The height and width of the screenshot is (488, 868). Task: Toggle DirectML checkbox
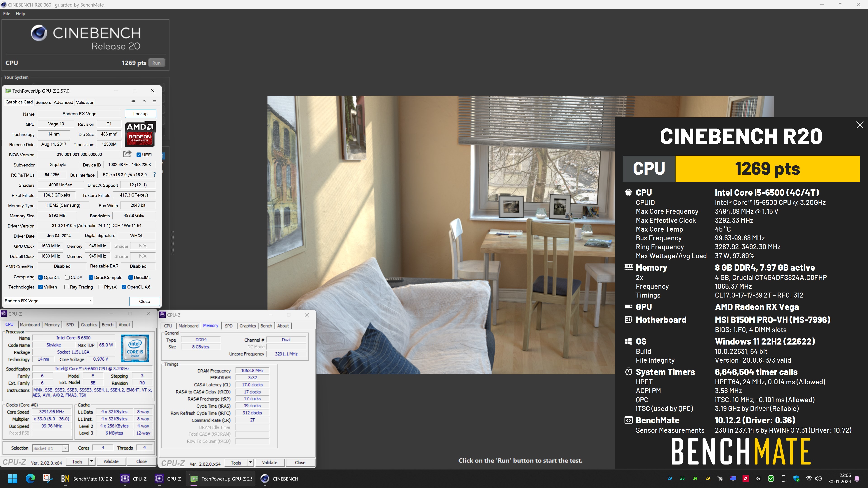pos(130,277)
